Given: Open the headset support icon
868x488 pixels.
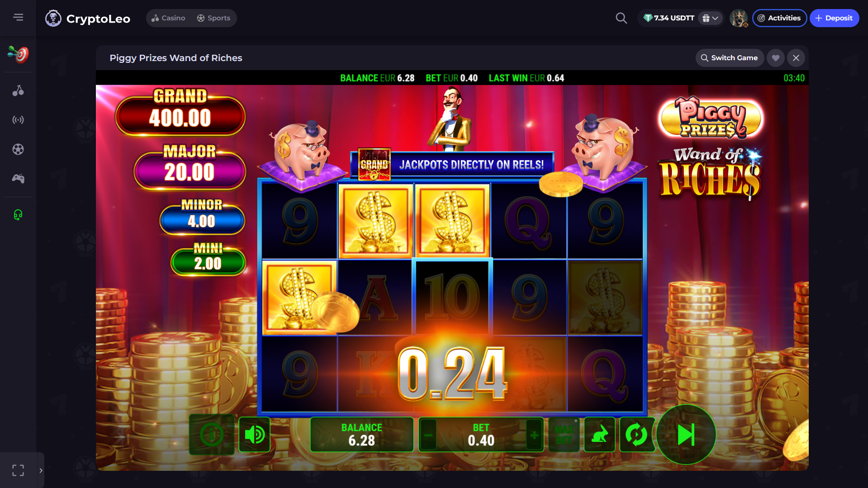Looking at the screenshot, I should [x=18, y=215].
